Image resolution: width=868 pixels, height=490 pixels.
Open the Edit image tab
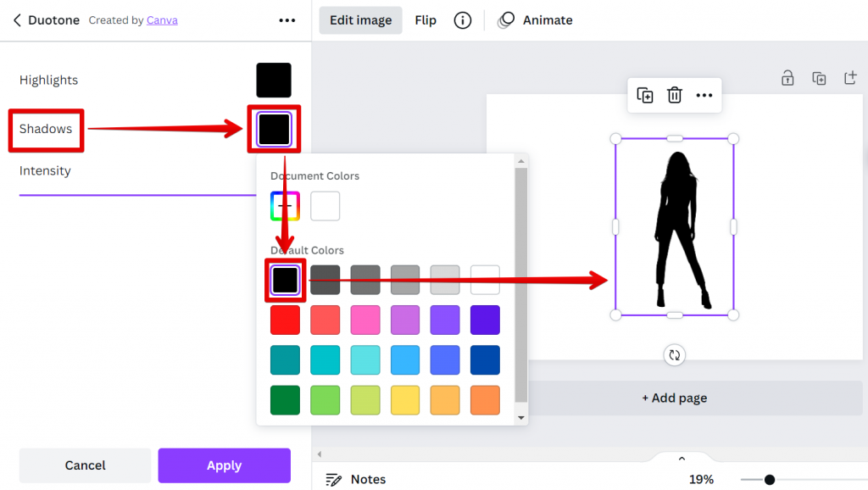pos(360,20)
